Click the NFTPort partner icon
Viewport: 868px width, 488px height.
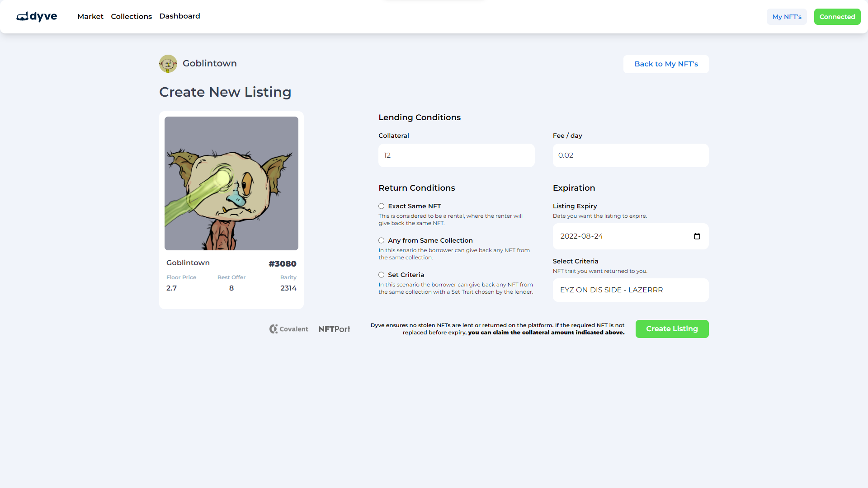pyautogui.click(x=334, y=329)
